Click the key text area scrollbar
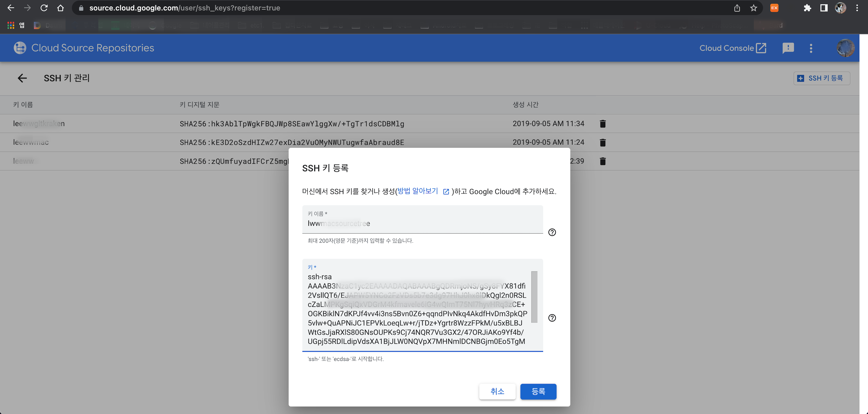 [x=534, y=297]
